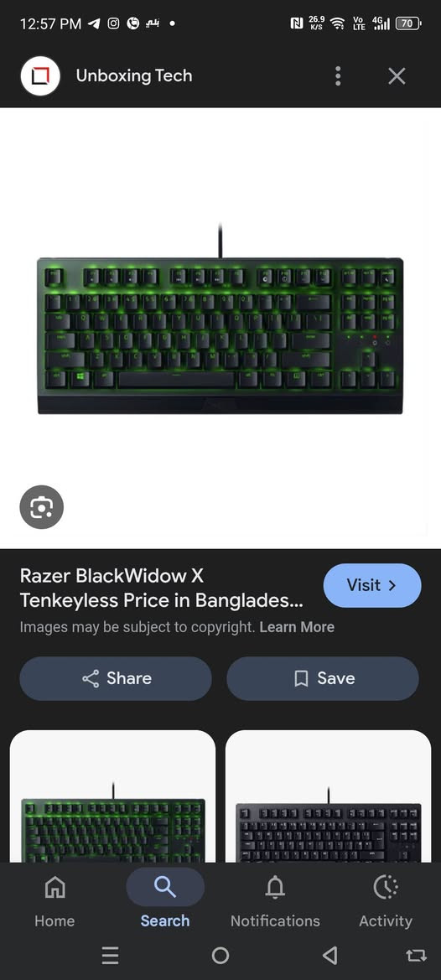Viewport: 441px width, 980px height.
Task: Open the Activity tab
Action: [x=386, y=901]
